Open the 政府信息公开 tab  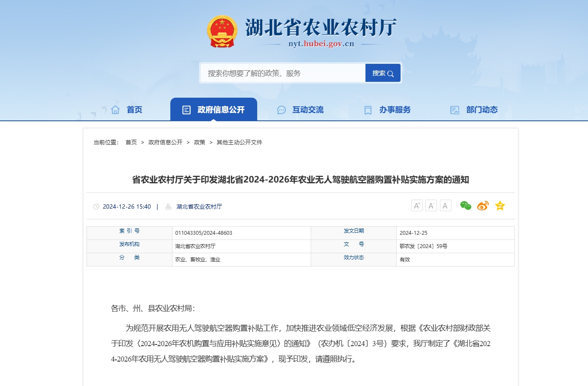[214, 110]
